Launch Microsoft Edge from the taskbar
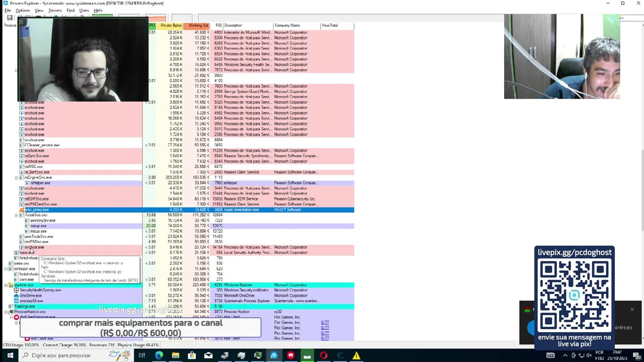This screenshot has height=362, width=644. 159,355
